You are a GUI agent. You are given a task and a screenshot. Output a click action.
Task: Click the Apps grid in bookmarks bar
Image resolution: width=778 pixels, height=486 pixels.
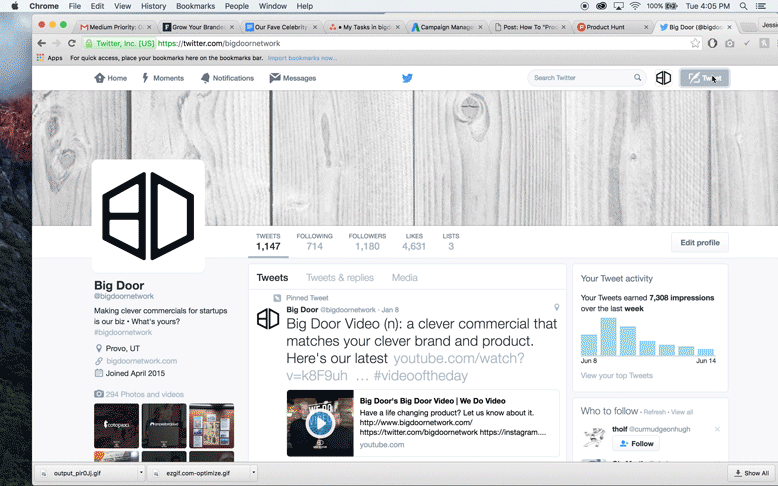click(x=41, y=58)
